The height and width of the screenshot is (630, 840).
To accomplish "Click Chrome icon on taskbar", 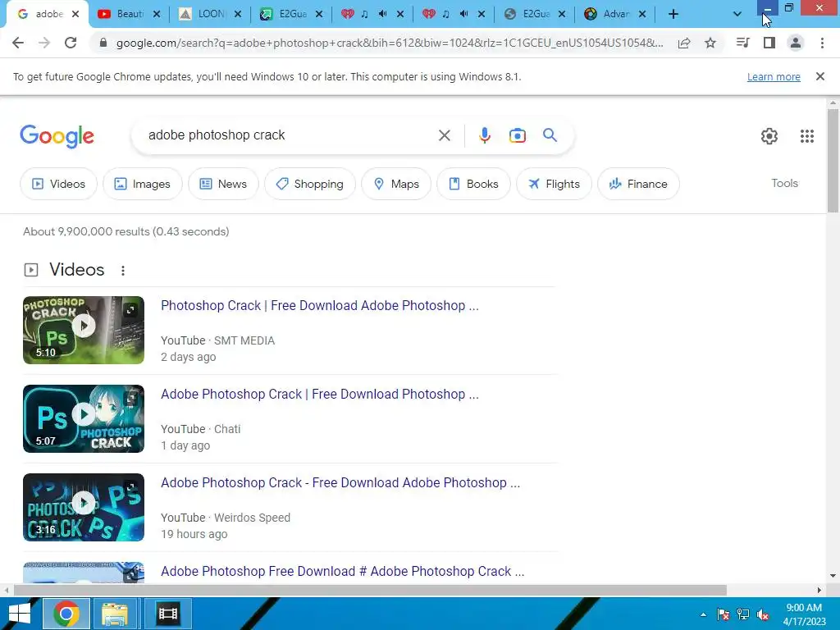I will [x=66, y=614].
